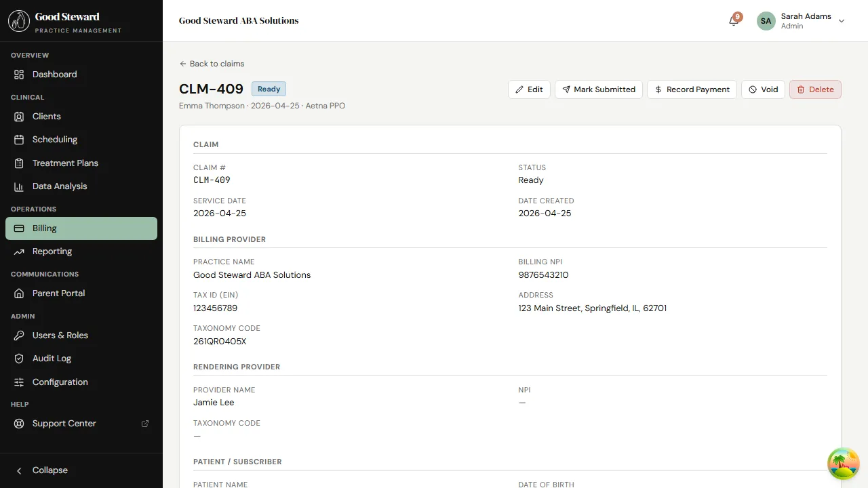Open the Configuration sliders icon

20,382
